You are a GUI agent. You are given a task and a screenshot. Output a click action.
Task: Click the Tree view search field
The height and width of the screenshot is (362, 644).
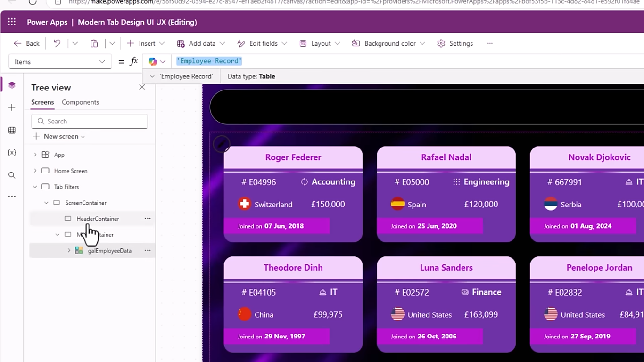[x=90, y=121]
